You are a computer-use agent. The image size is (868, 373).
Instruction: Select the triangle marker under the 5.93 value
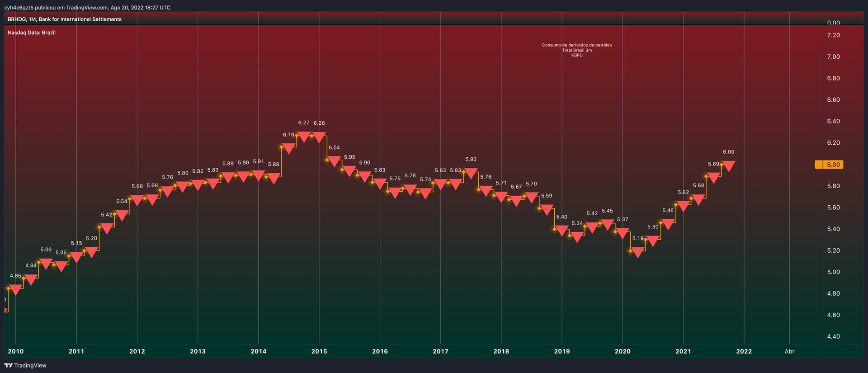(x=471, y=174)
